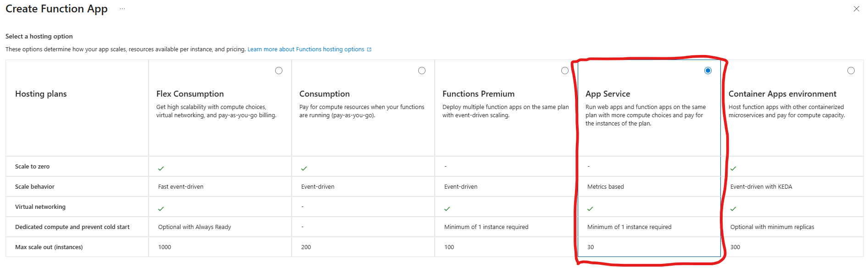The height and width of the screenshot is (278, 868).
Task: Click the Functions Premium plan description text
Action: [x=505, y=111]
